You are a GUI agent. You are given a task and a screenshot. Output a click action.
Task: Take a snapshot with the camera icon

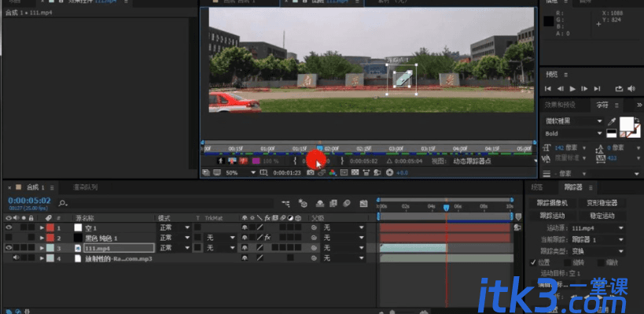pos(311,172)
